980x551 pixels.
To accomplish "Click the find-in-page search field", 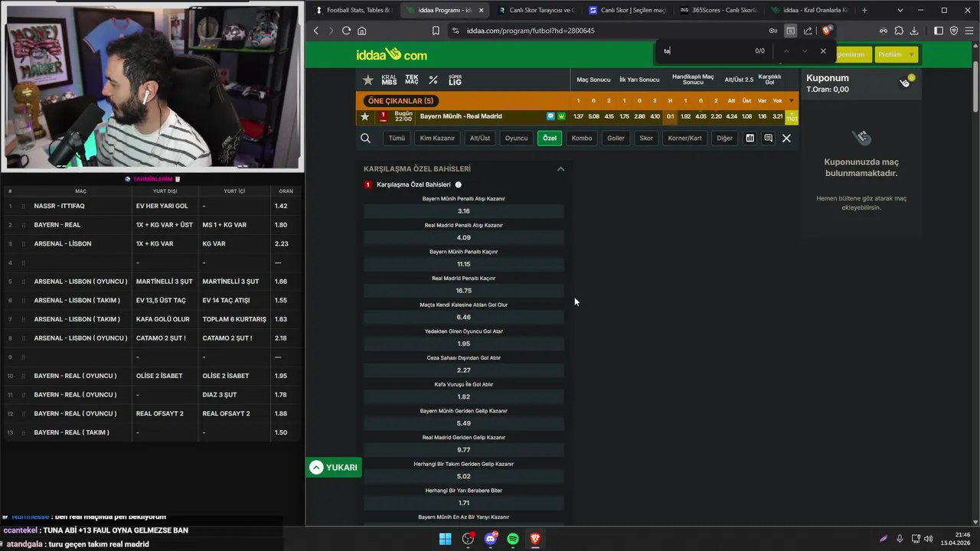I will coord(704,51).
